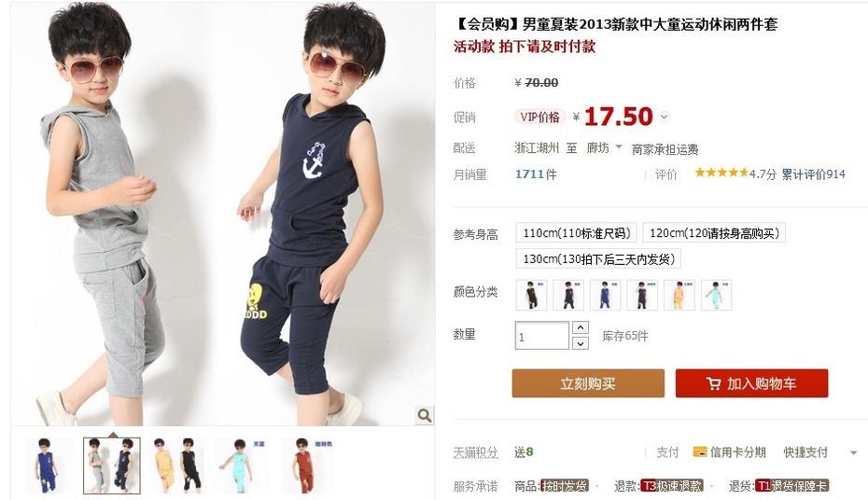Image resolution: width=868 pixels, height=500 pixels.
Task: Decrease quantity with the down arrow
Action: click(x=581, y=343)
